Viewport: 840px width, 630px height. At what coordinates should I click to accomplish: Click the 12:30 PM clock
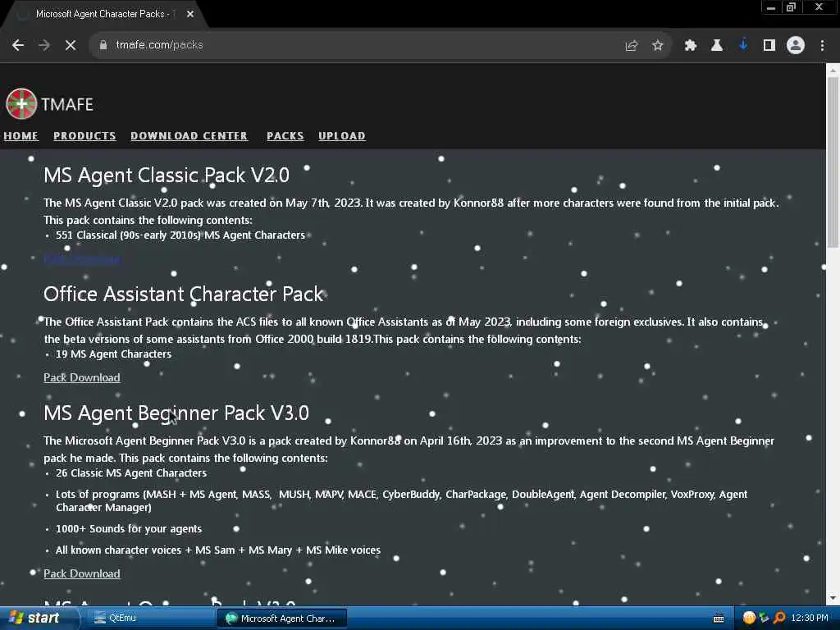tap(810, 619)
